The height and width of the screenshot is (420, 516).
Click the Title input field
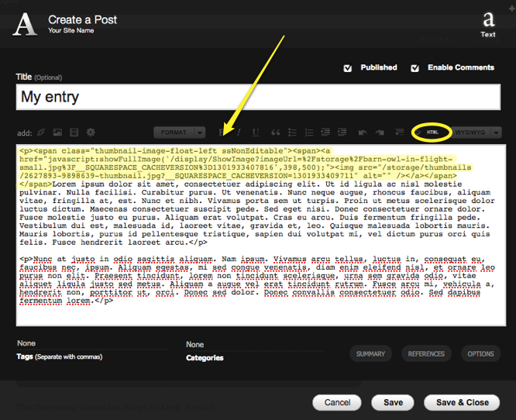pyautogui.click(x=260, y=98)
